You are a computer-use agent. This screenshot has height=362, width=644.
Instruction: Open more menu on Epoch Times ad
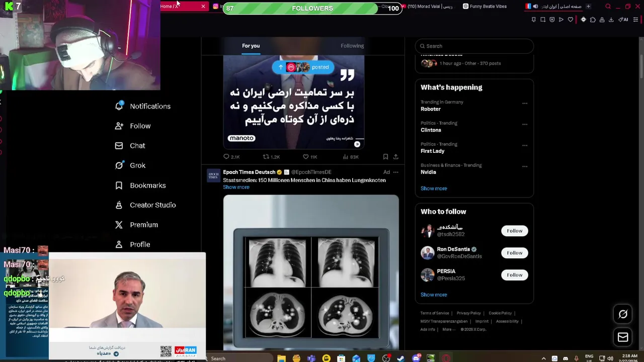pos(395,172)
